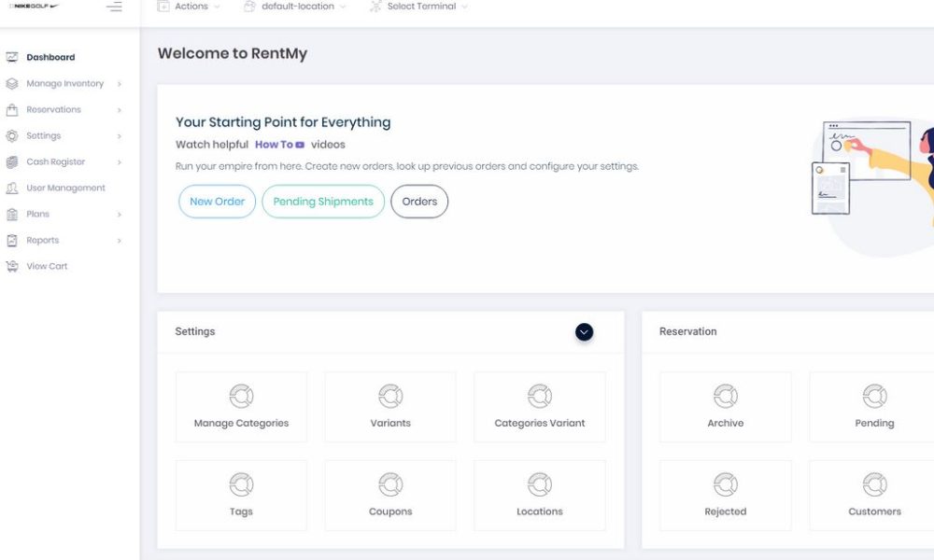Expand the Manage Inventory sidebar menu

point(64,83)
